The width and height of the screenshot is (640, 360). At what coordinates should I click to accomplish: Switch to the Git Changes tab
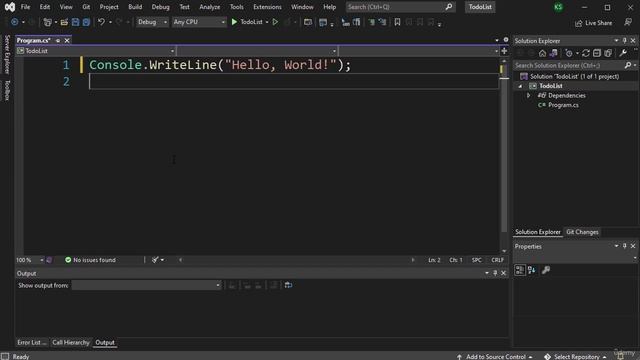click(582, 232)
